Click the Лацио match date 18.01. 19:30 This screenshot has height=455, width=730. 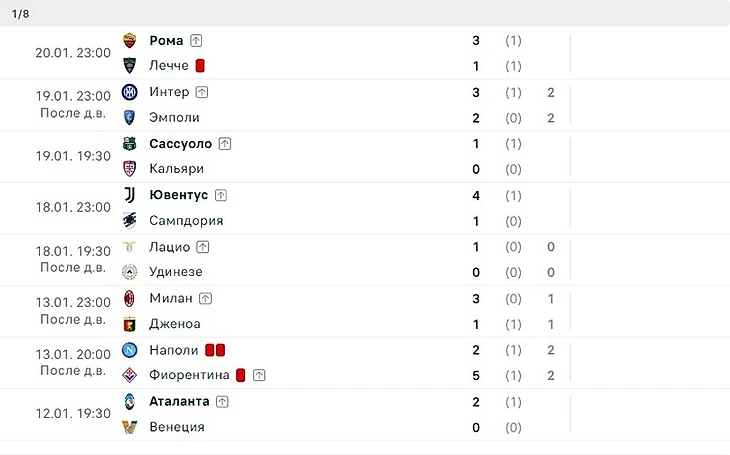point(73,251)
